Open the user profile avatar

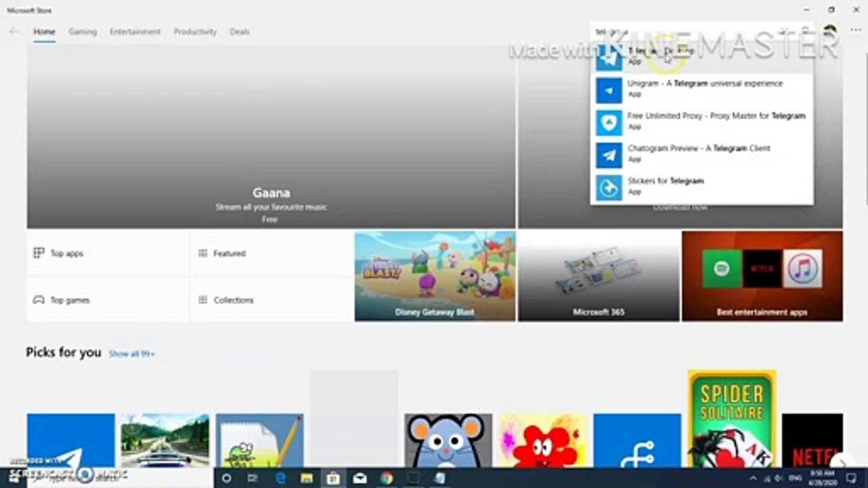(829, 31)
